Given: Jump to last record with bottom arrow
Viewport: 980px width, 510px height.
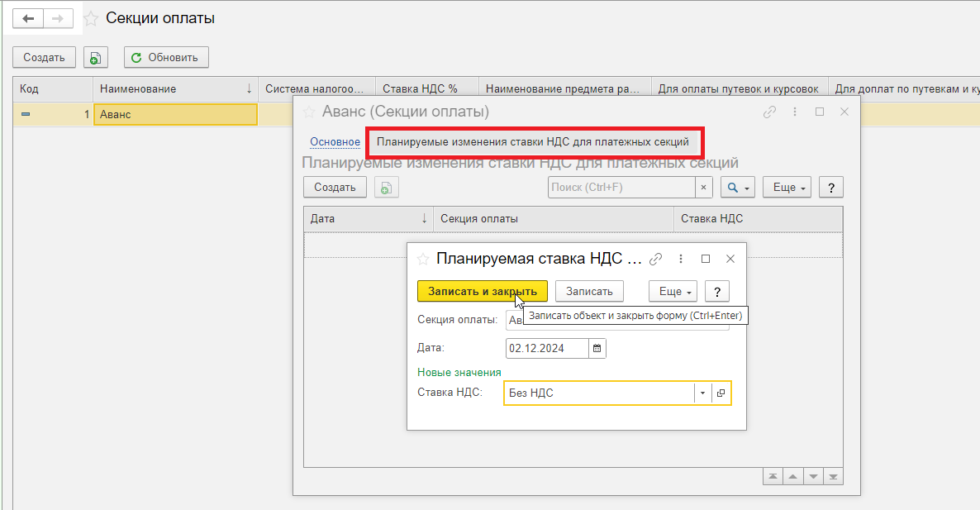Looking at the screenshot, I should (x=833, y=477).
